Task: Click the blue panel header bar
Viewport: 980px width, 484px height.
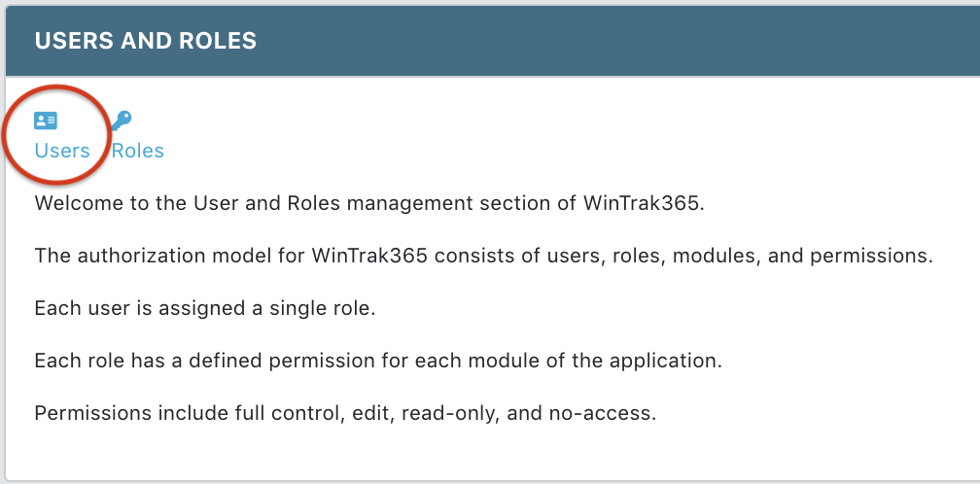Action: [493, 41]
